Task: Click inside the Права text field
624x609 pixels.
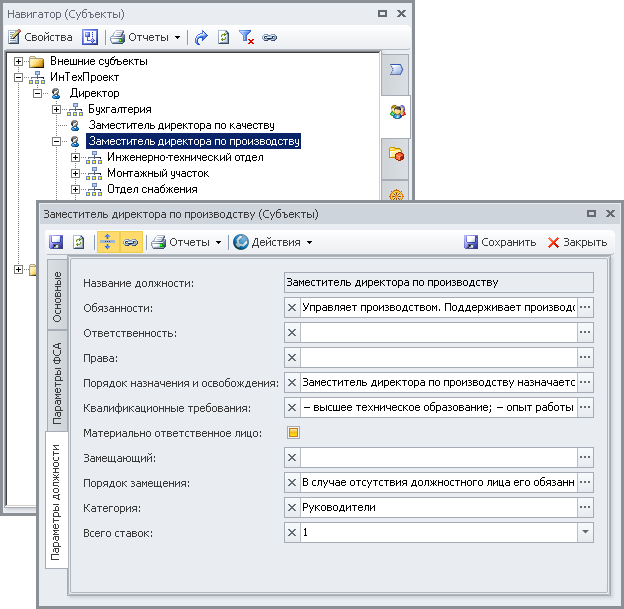Action: pyautogui.click(x=439, y=358)
